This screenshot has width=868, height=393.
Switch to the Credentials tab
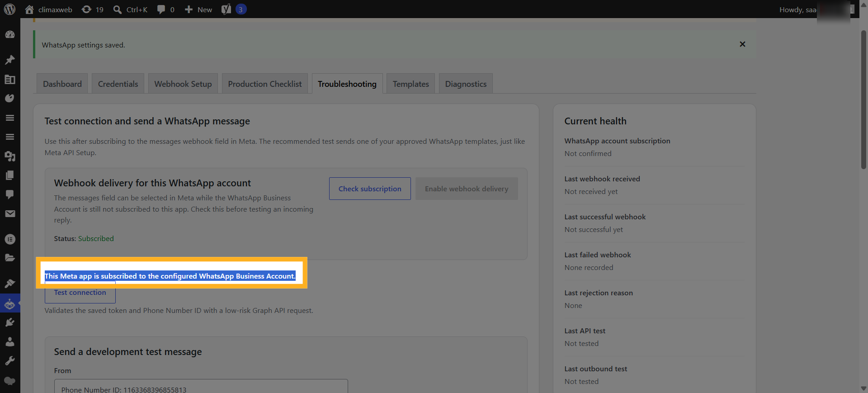tap(118, 84)
